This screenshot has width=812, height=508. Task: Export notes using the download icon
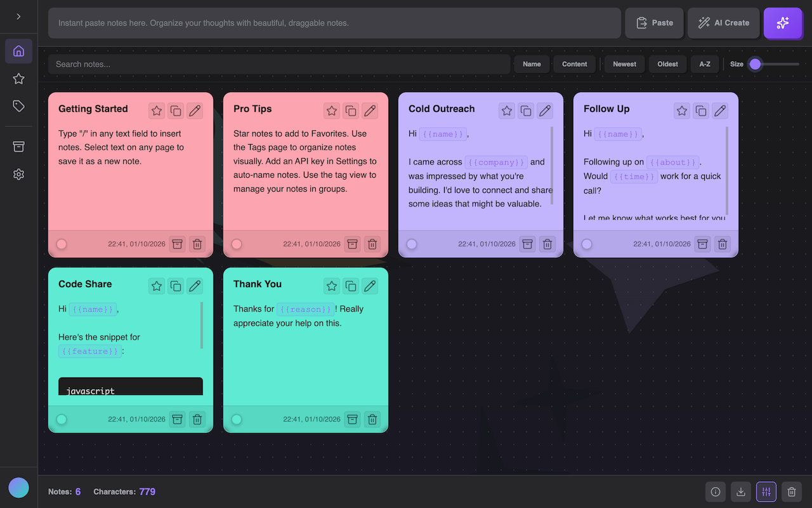(x=740, y=491)
